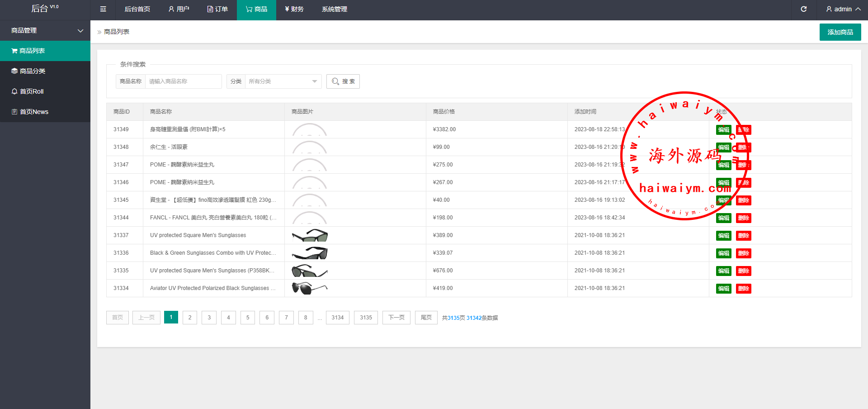
Task: Click the 搜索 search button
Action: [x=343, y=81]
